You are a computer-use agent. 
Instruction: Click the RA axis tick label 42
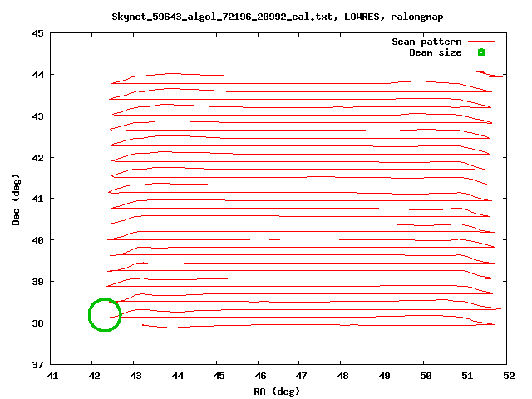pyautogui.click(x=94, y=376)
